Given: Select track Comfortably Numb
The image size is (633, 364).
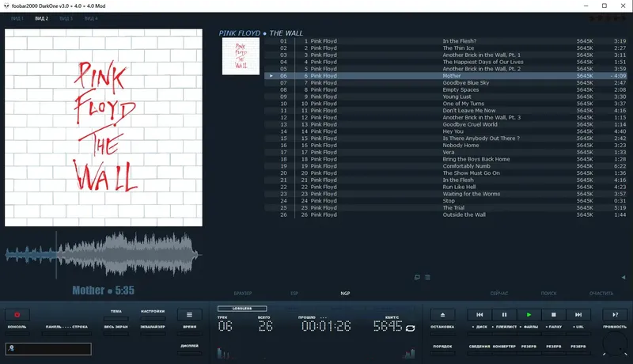Looking at the screenshot, I should (x=445, y=166).
